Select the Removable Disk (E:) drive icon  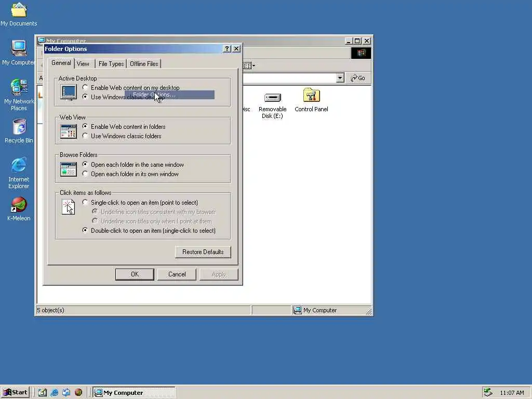(272, 105)
